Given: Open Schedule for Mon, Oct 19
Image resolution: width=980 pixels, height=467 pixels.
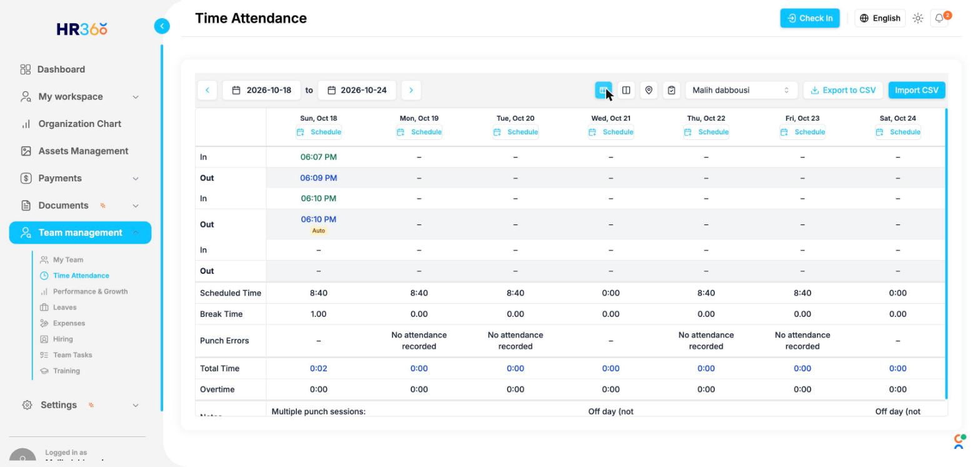Looking at the screenshot, I should pyautogui.click(x=419, y=132).
